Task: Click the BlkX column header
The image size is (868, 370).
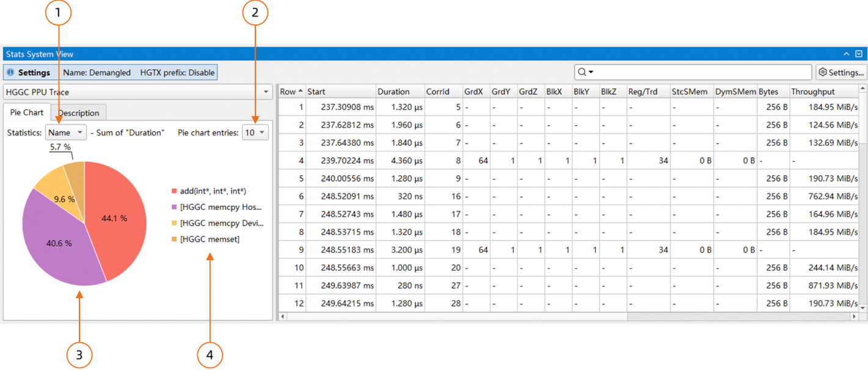Action: [558, 92]
